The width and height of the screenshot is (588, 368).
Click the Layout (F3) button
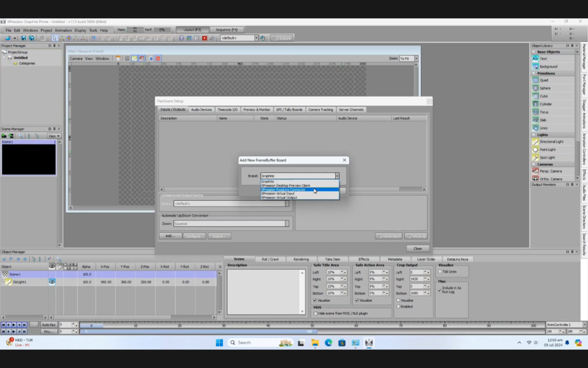(x=192, y=30)
